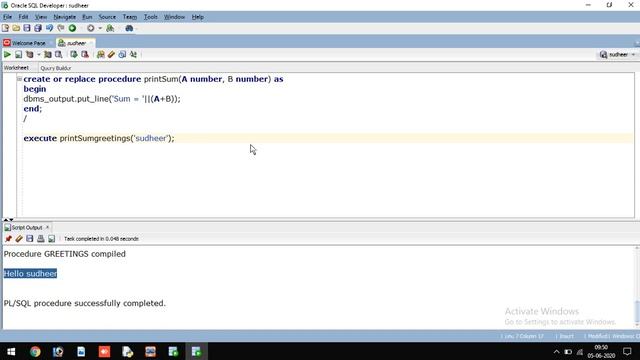Viewport: 640px width, 360px height.
Task: Close the Script Output tab
Action: [x=47, y=227]
